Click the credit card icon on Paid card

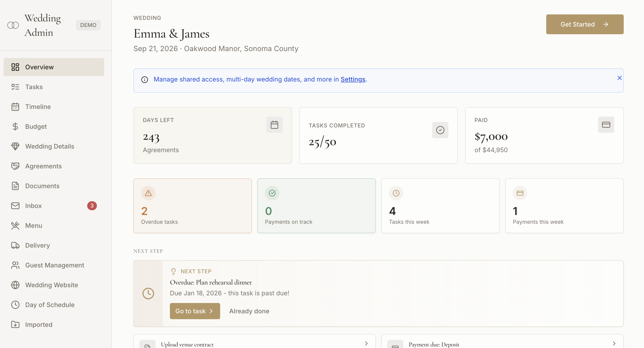606,124
